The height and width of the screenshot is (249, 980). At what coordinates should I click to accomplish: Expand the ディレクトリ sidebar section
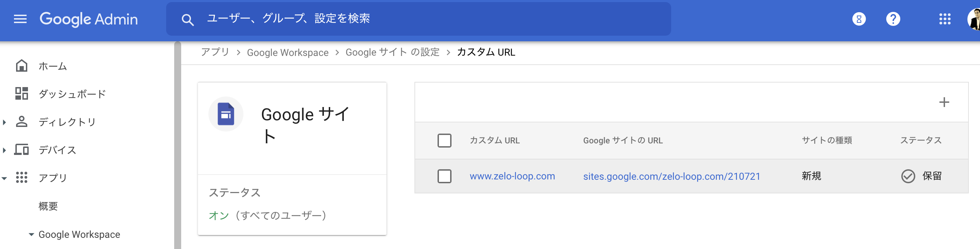[x=4, y=122]
